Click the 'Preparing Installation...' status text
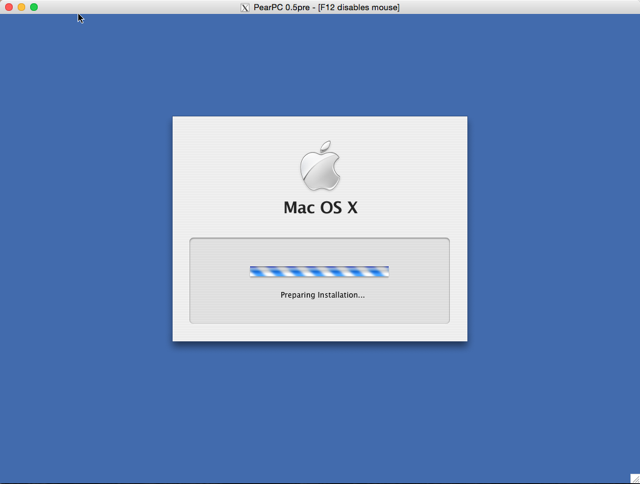This screenshot has width=640, height=484. pyautogui.click(x=322, y=295)
